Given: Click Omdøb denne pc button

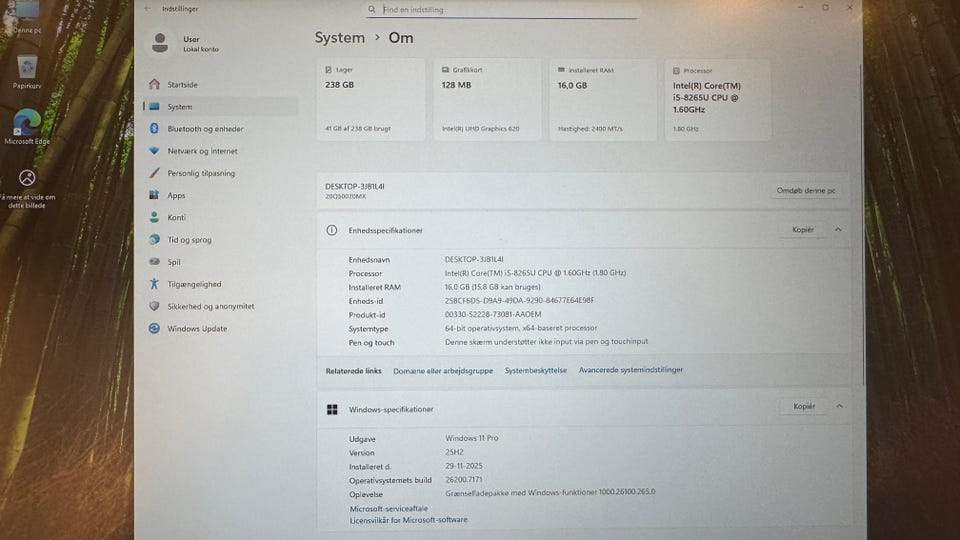Looking at the screenshot, I should pyautogui.click(x=806, y=190).
